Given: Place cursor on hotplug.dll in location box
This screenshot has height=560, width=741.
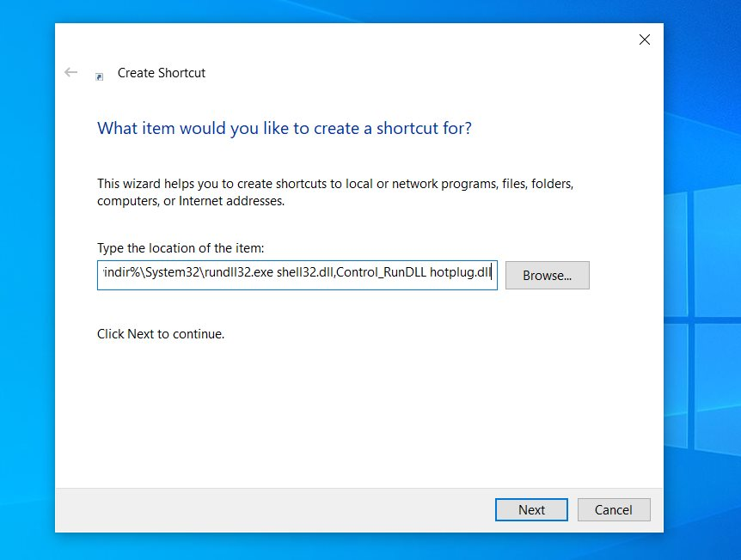Looking at the screenshot, I should pos(460,272).
